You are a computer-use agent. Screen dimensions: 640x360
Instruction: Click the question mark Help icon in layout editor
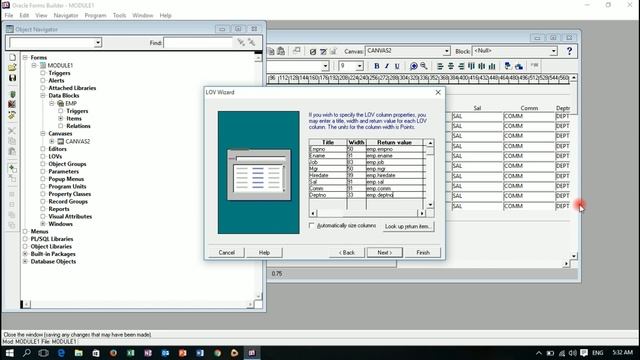tap(569, 51)
